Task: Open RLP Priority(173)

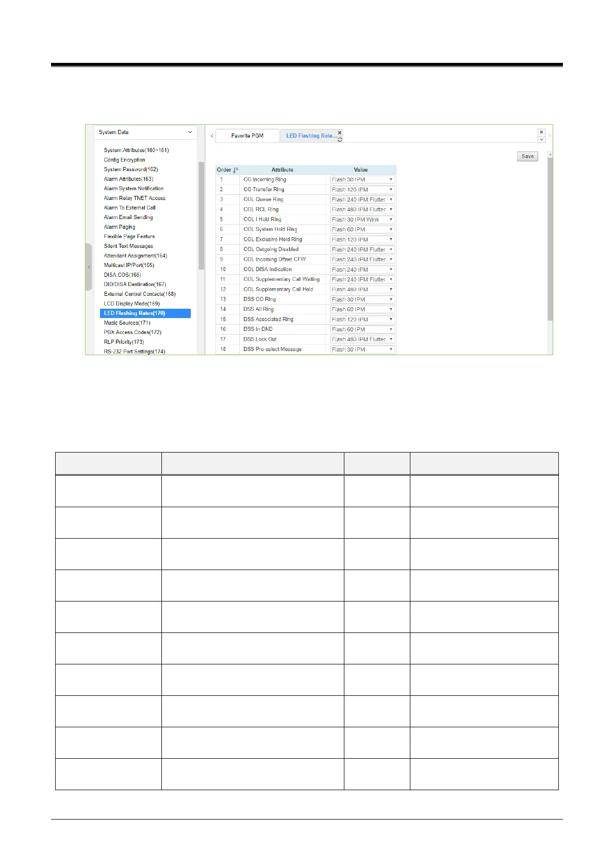Action: [124, 342]
